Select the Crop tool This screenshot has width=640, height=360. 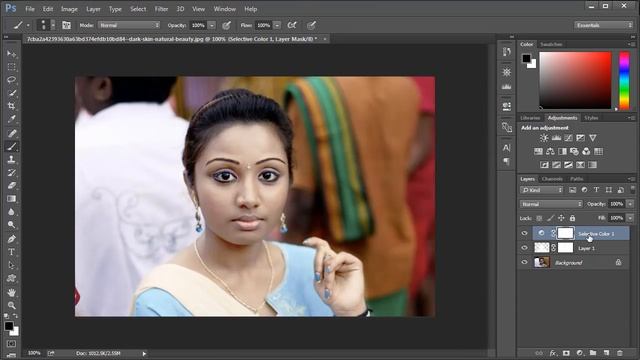[11, 106]
